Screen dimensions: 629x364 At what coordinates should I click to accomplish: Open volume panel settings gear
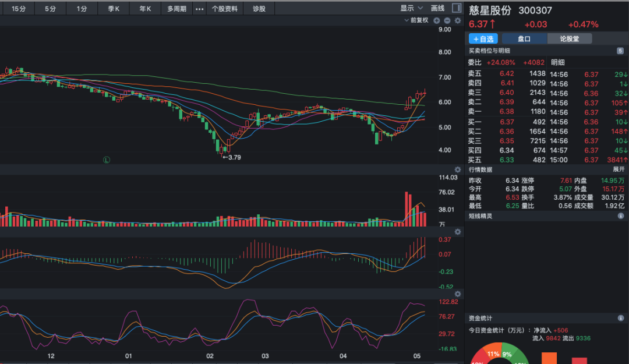458,169
